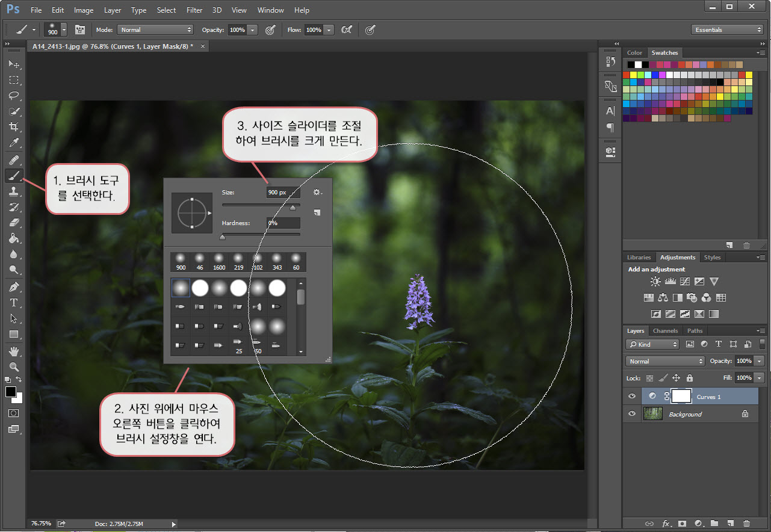Select the Dodge tool
The image size is (771, 532).
(14, 270)
